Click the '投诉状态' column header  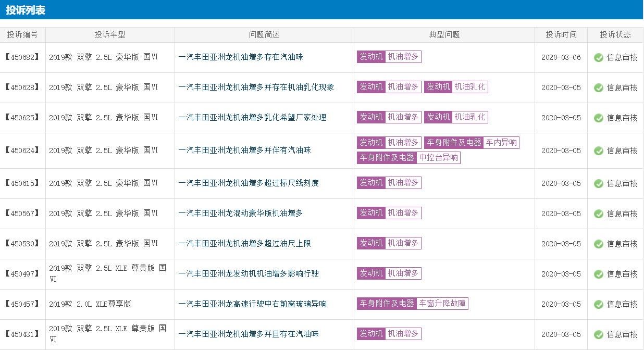pos(615,35)
